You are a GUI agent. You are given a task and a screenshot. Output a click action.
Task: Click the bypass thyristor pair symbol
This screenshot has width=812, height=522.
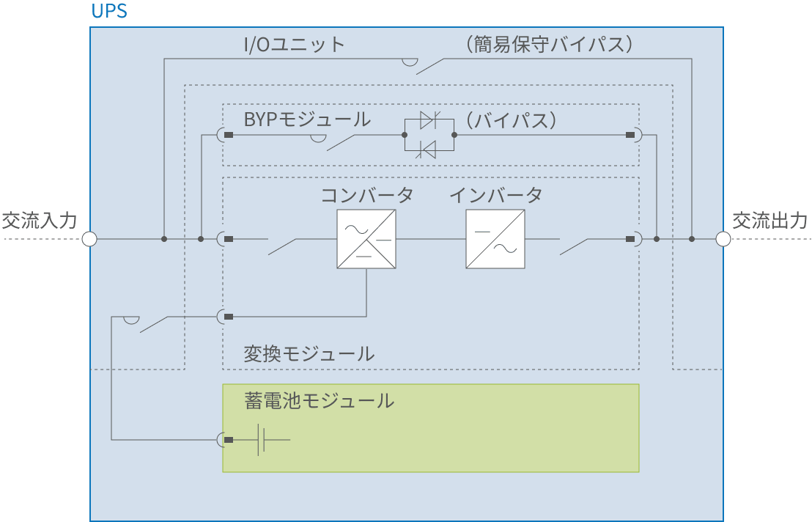click(x=429, y=135)
